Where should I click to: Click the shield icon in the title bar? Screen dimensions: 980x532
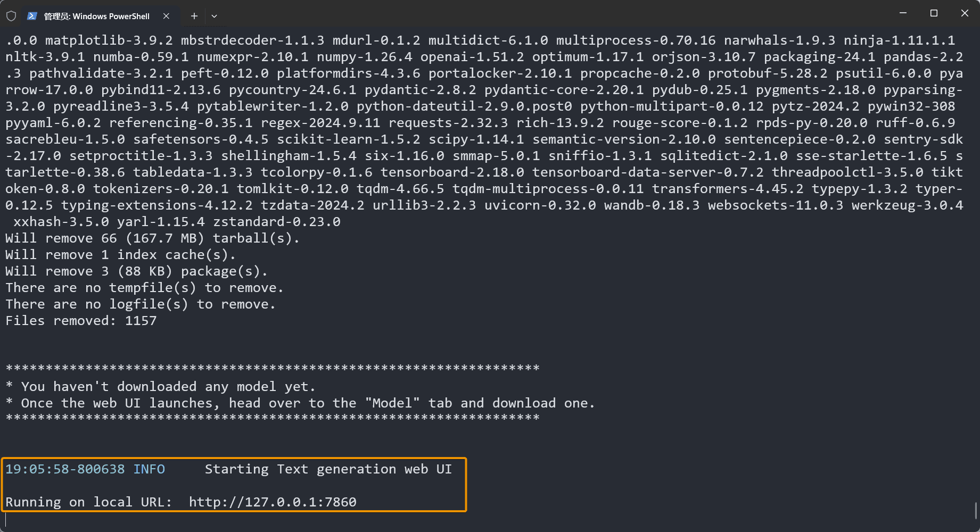point(11,15)
